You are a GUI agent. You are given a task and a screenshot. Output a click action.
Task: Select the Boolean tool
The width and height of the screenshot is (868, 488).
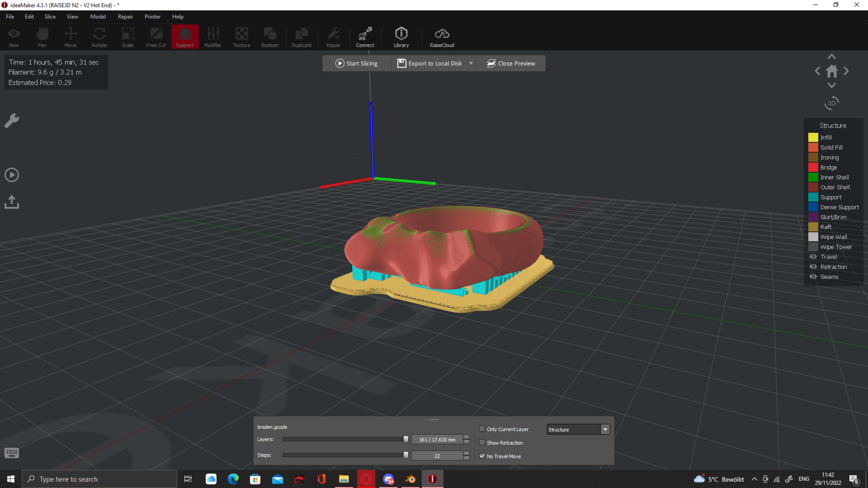[x=270, y=36]
